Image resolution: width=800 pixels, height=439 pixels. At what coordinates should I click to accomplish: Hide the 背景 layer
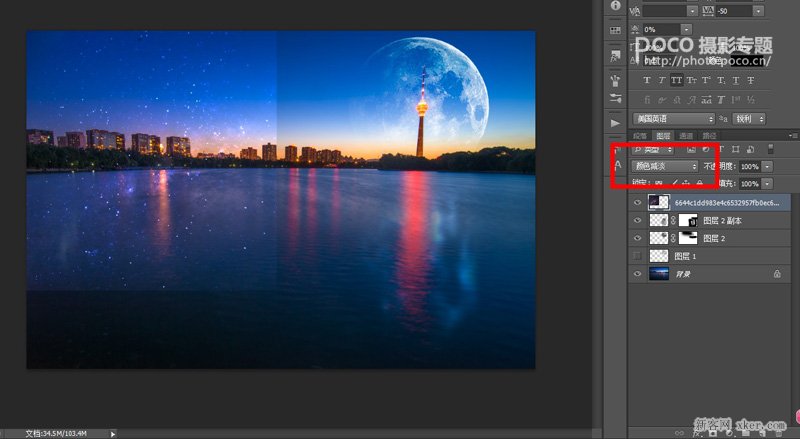tap(637, 274)
